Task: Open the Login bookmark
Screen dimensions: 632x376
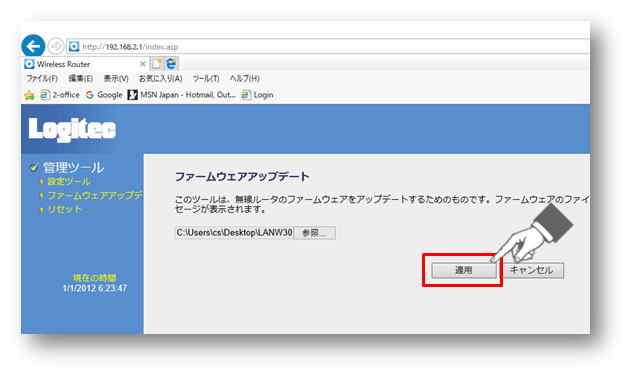Action: coord(258,95)
